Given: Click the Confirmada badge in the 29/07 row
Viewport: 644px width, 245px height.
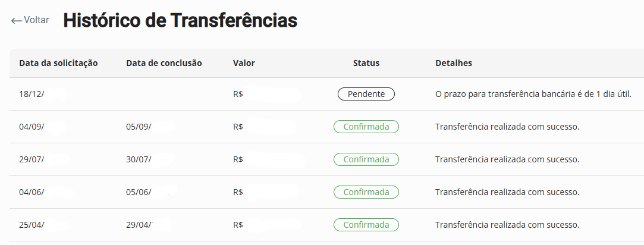Looking at the screenshot, I should (x=366, y=159).
